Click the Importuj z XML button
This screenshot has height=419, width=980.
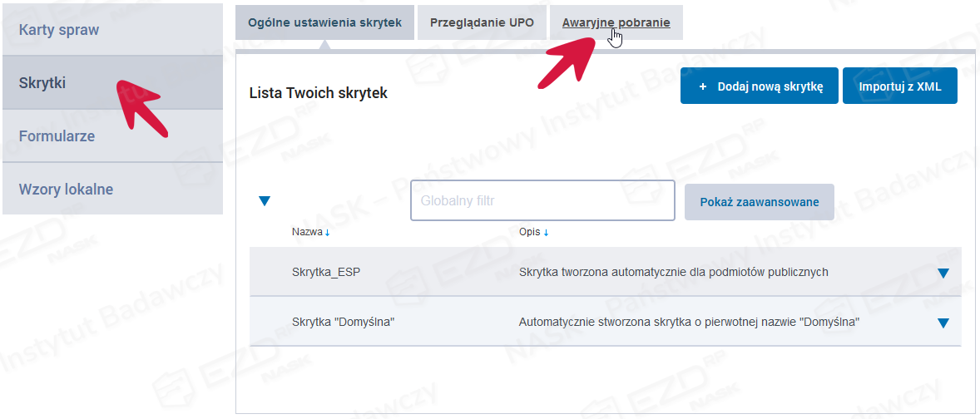pyautogui.click(x=899, y=86)
